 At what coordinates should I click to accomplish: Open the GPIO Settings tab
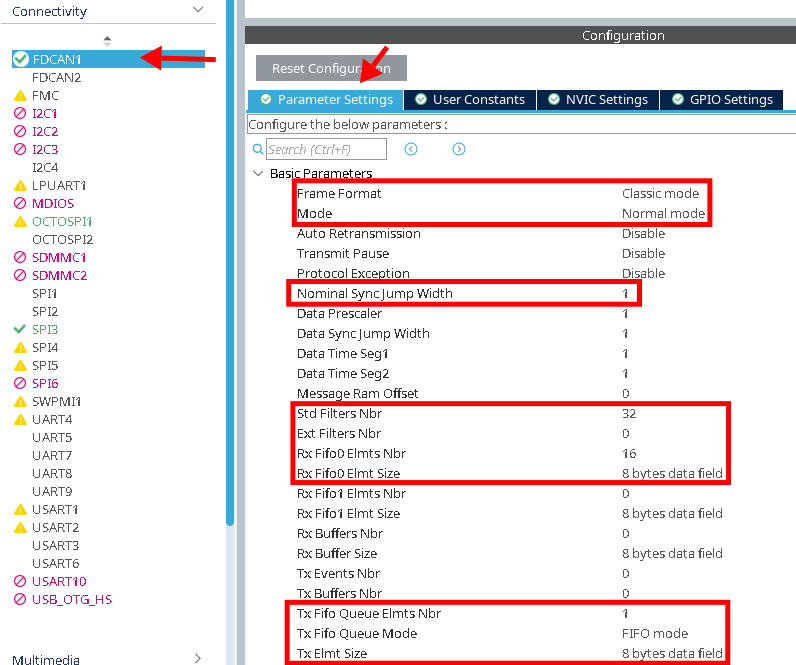(722, 100)
